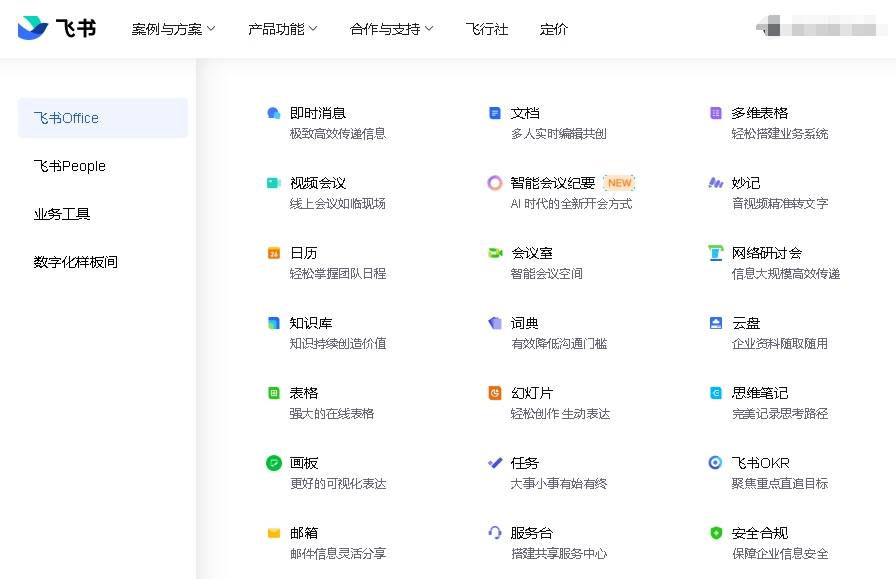Open the 知识库 product link
Image resolution: width=896 pixels, height=579 pixels.
coord(311,323)
